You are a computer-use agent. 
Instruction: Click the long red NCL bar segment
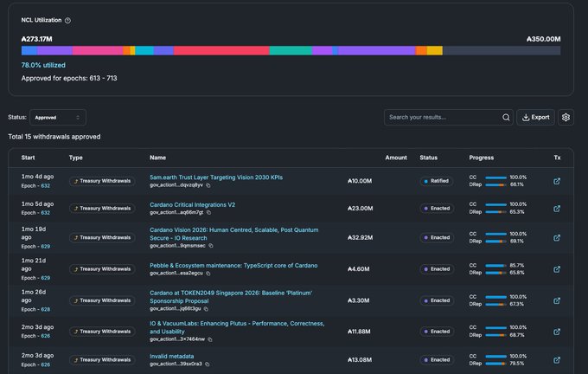click(221, 51)
